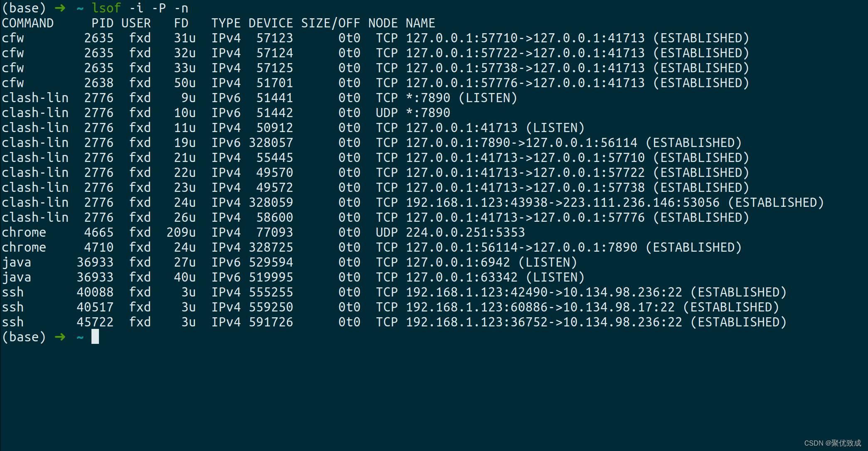868x451 pixels.
Task: Click the typed lsof command text
Action: pyautogui.click(x=140, y=8)
